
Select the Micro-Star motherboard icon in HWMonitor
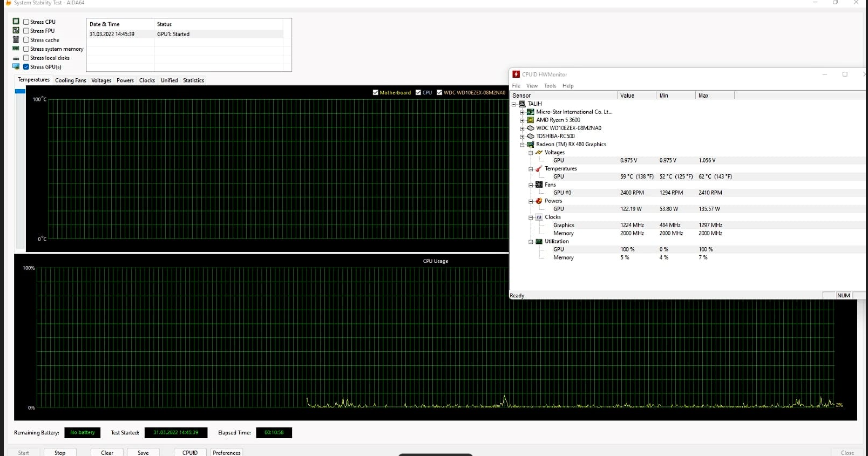coord(530,112)
